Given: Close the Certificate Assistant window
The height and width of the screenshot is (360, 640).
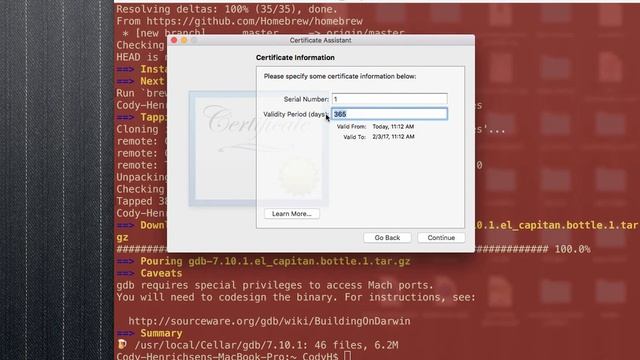Looking at the screenshot, I should 174,40.
